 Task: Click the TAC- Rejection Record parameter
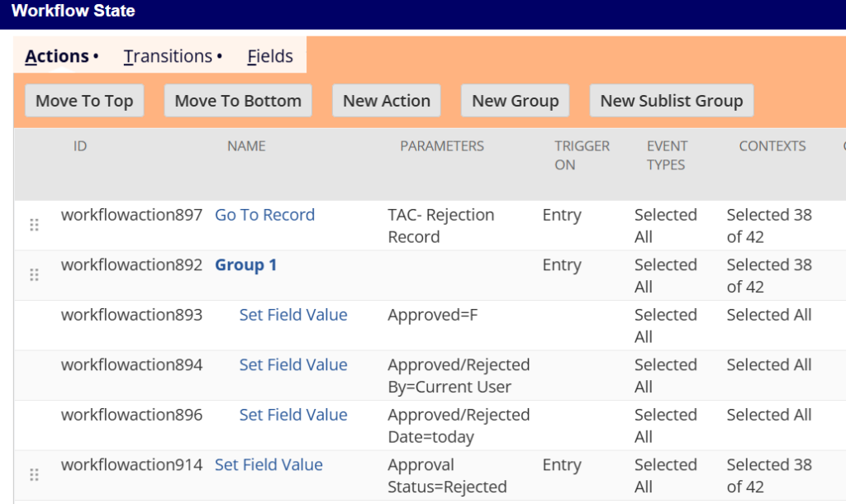coord(441,226)
